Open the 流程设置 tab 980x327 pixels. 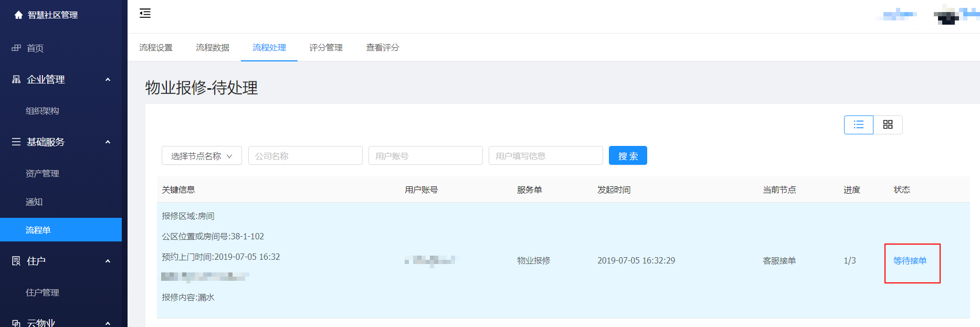click(x=156, y=48)
